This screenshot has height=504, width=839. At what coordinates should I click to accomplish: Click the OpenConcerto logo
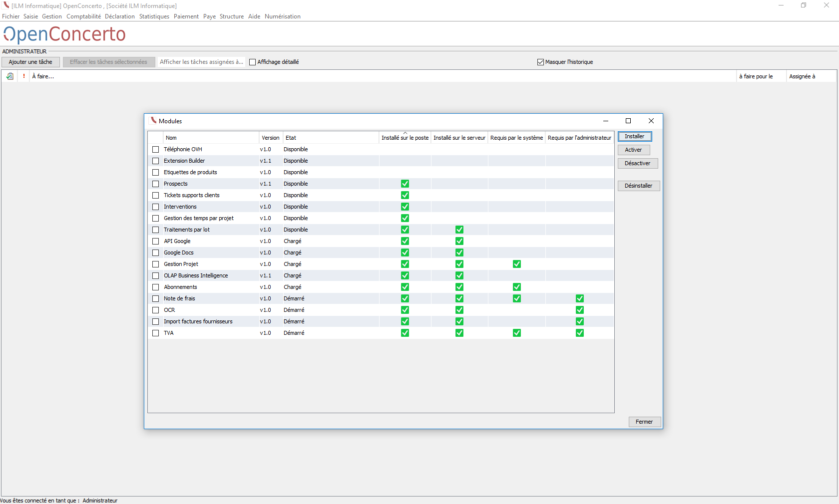[x=64, y=34]
